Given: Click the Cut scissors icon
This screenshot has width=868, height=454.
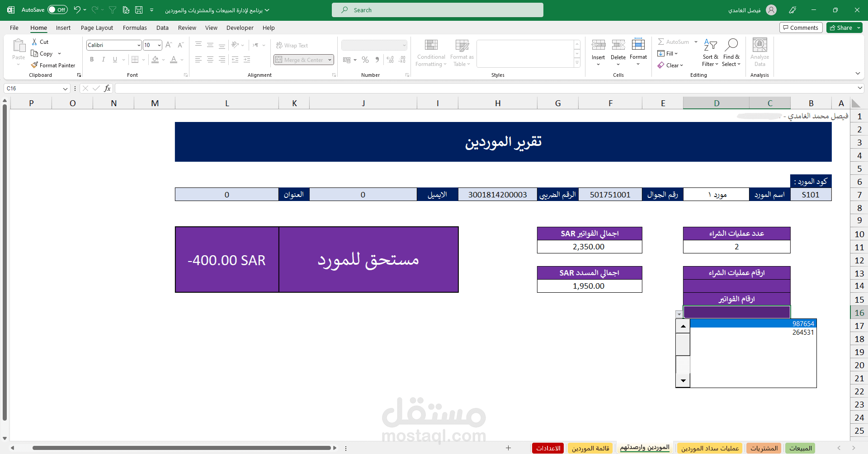Looking at the screenshot, I should point(34,42).
